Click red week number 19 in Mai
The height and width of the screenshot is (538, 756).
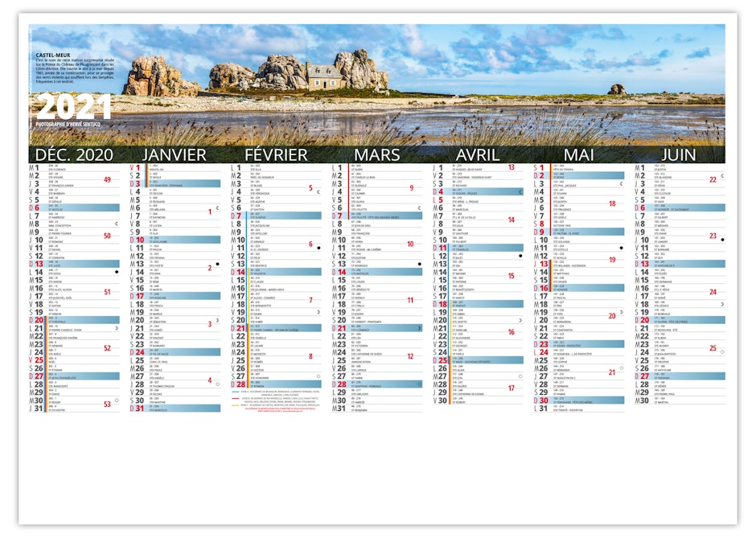point(612,260)
